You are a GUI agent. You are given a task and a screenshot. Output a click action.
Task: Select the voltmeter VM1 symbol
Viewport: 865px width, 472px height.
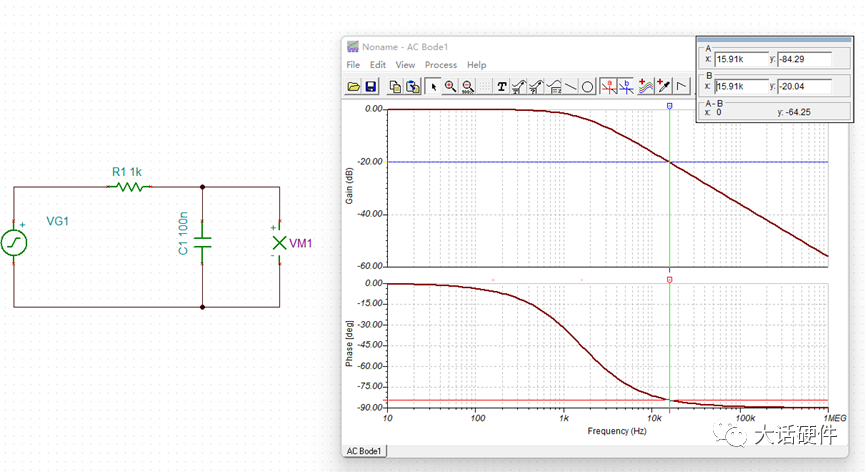point(279,243)
